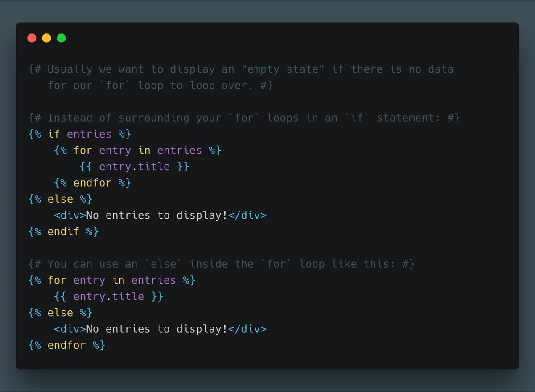Click the `else` tag in the second loop
The width and height of the screenshot is (535, 392).
(61, 312)
